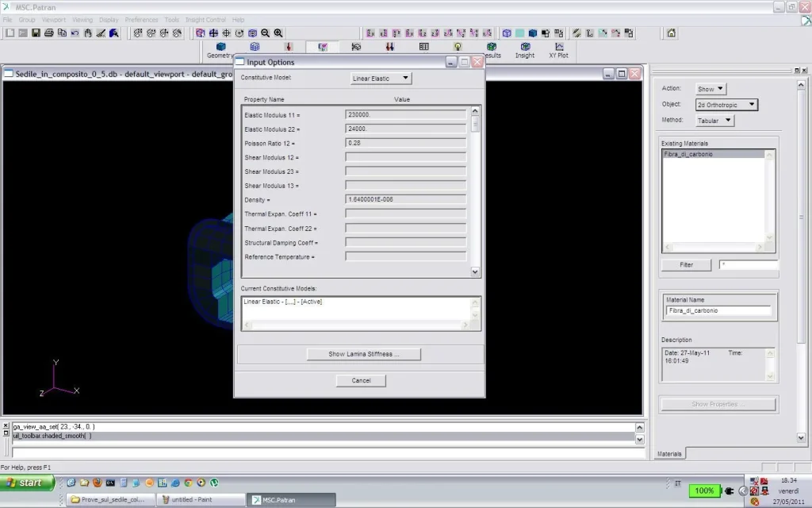Open the Group menu

click(27, 20)
